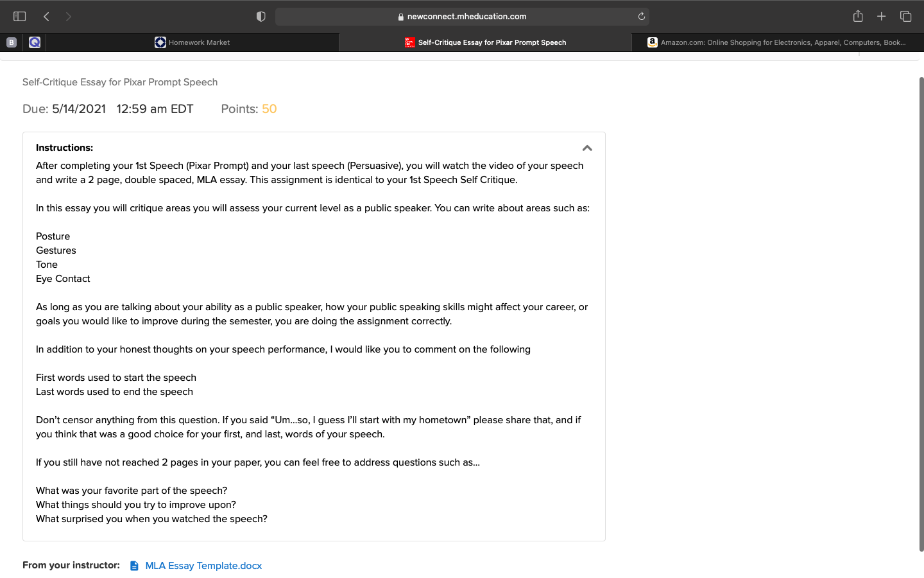Reload the page with the refresh icon
Viewport: 924px width, 578px height.
641,17
